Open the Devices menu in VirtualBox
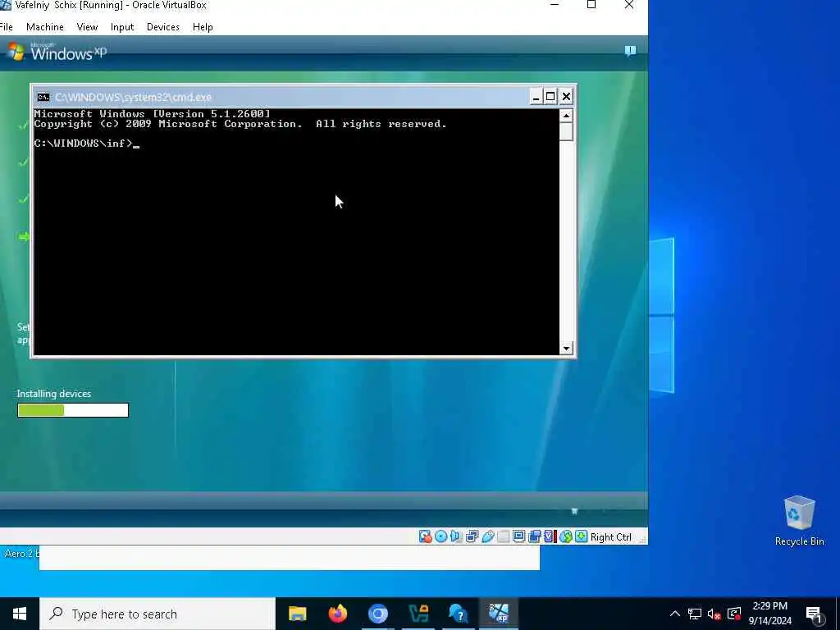Viewport: 840px width, 630px height. point(163,27)
